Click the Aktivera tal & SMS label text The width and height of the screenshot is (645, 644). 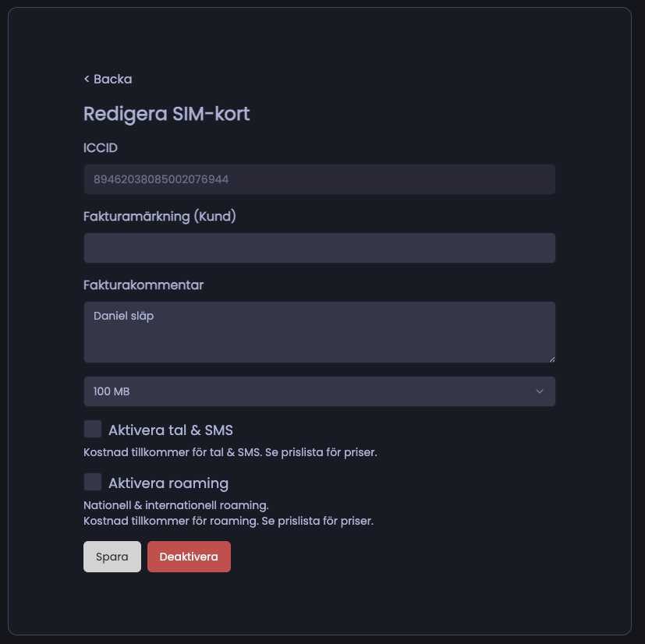click(170, 430)
